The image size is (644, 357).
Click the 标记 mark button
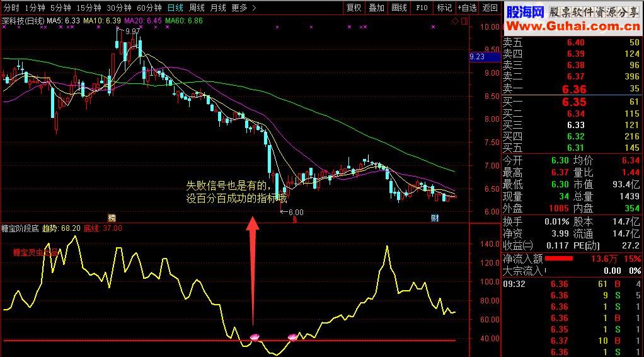pos(444,8)
